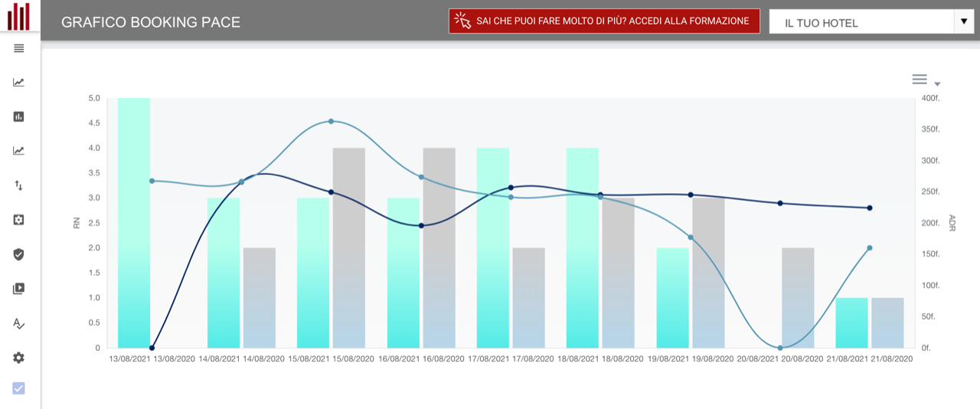Click the spellcheck 'A' sidebar icon
This screenshot has width=980, height=409.
pyautogui.click(x=19, y=323)
